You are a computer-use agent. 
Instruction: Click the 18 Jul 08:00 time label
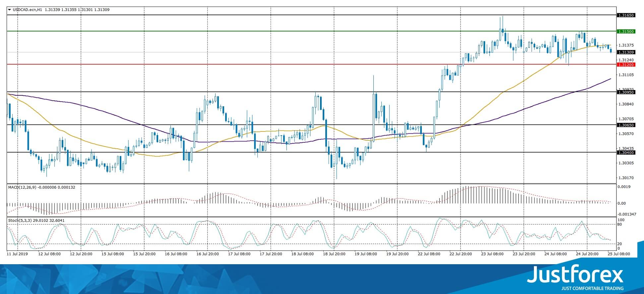[302, 254]
